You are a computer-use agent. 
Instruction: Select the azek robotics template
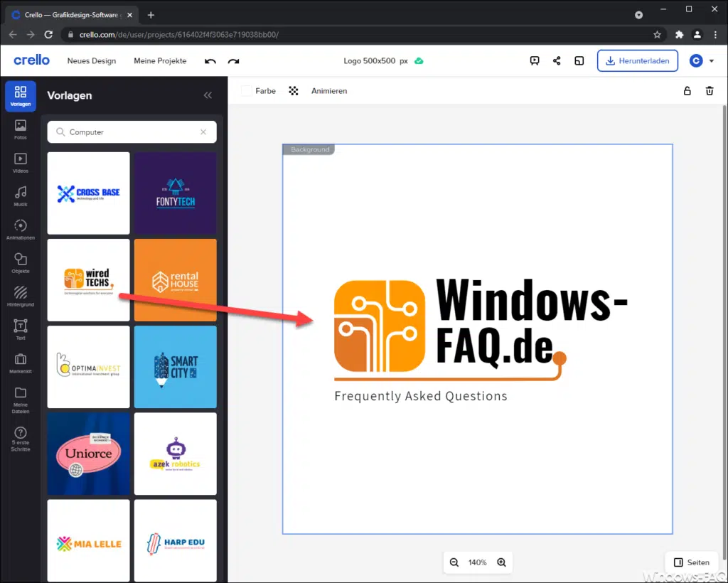click(176, 454)
